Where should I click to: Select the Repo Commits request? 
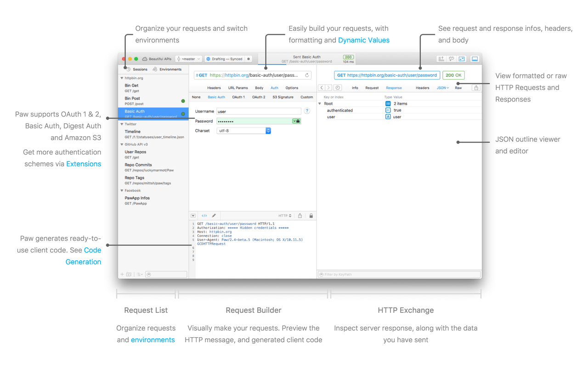coord(153,167)
